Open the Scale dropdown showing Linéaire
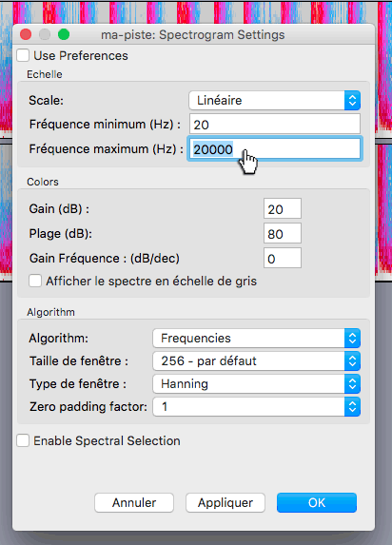Viewport: 392px width, 545px height. coord(274,101)
